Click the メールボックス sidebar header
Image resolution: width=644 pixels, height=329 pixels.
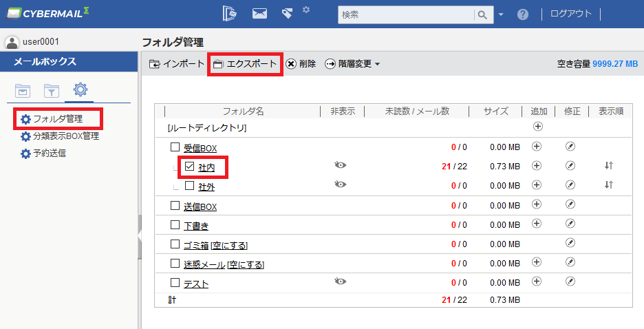[69, 62]
